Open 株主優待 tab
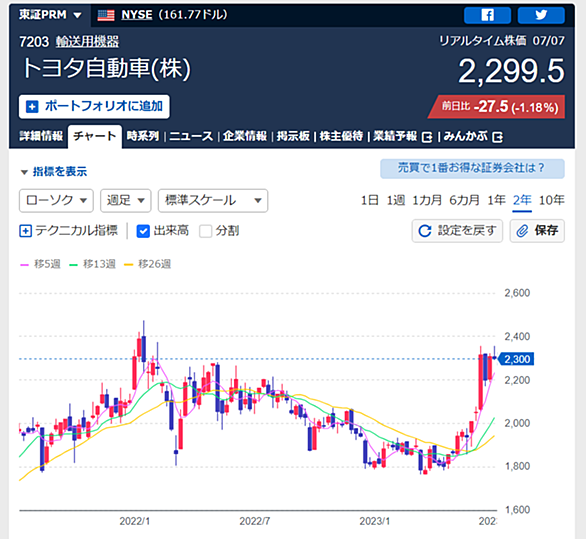This screenshot has height=539, width=586. tap(341, 136)
